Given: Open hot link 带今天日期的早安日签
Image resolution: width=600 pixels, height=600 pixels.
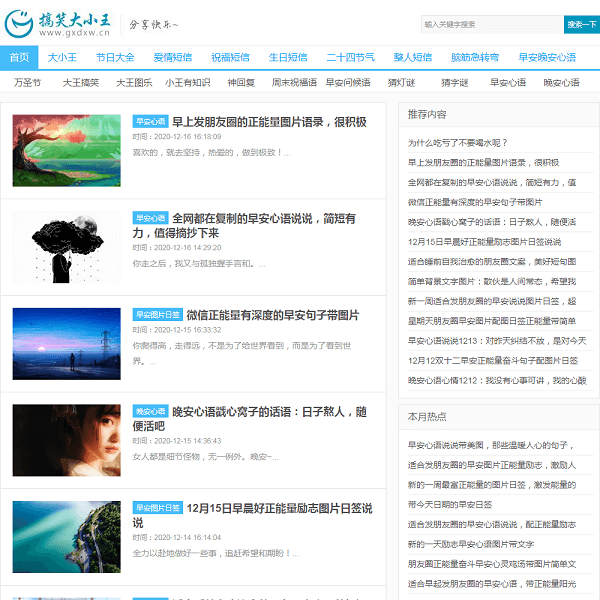Looking at the screenshot, I should pyautogui.click(x=450, y=505).
